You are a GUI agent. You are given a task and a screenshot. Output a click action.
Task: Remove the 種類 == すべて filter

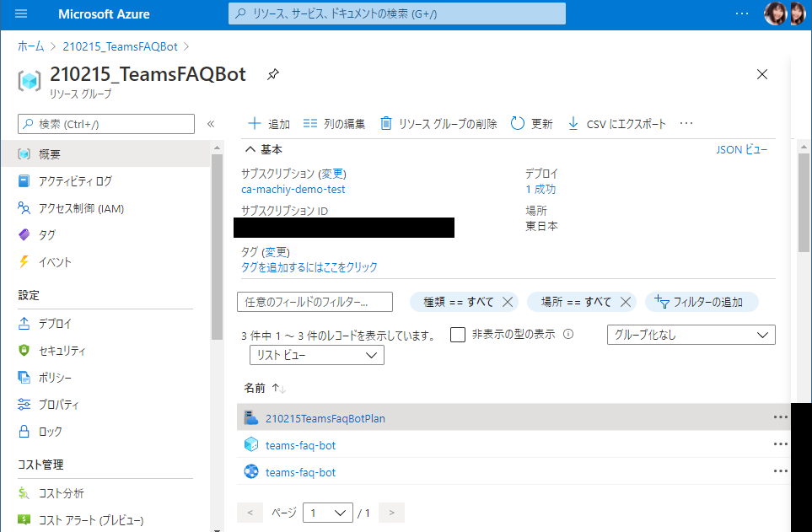click(x=508, y=302)
